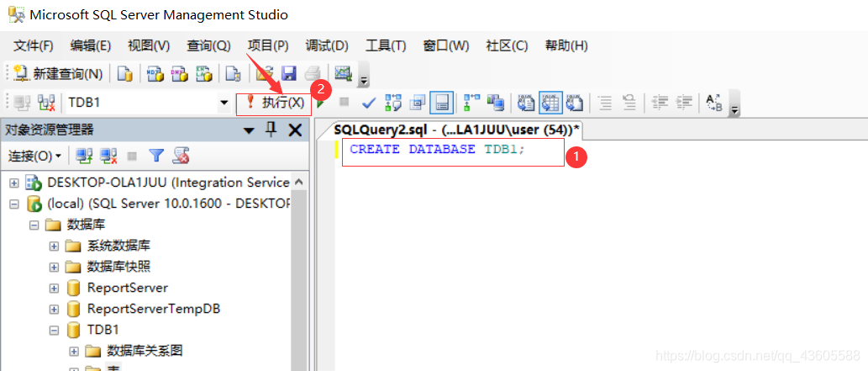This screenshot has height=371, width=868.
Task: Specify values for template parameters icon
Action: (x=715, y=103)
